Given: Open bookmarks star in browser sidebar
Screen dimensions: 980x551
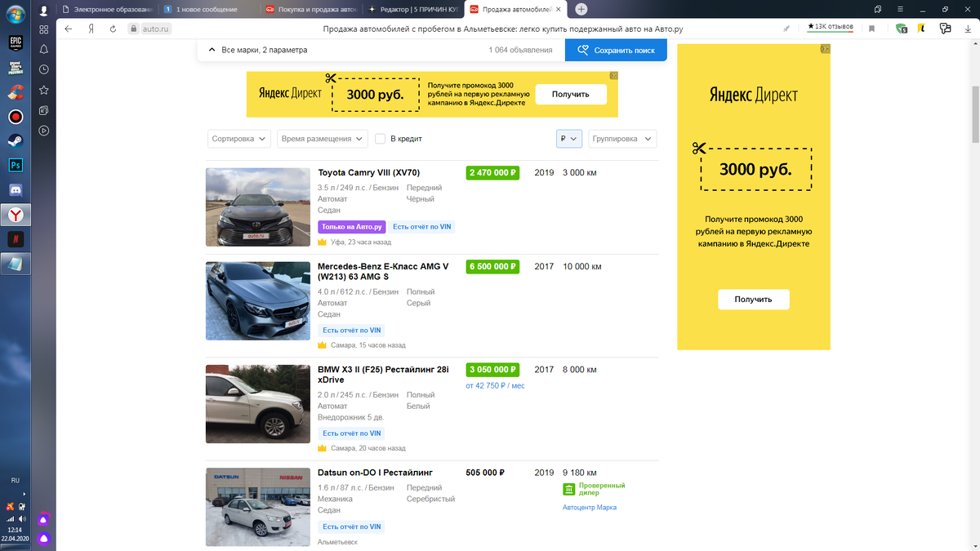Looking at the screenshot, I should 43,90.
